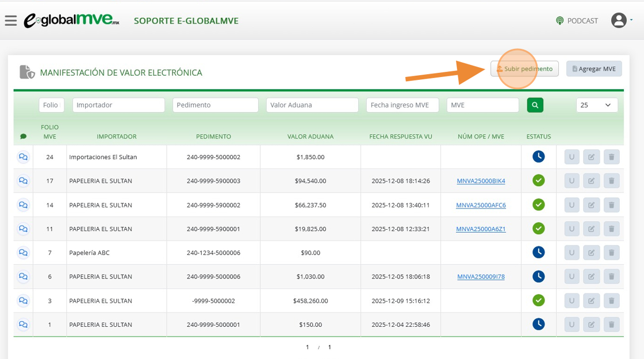Open comments for folio 24 row
This screenshot has width=644, height=359.
[24, 157]
